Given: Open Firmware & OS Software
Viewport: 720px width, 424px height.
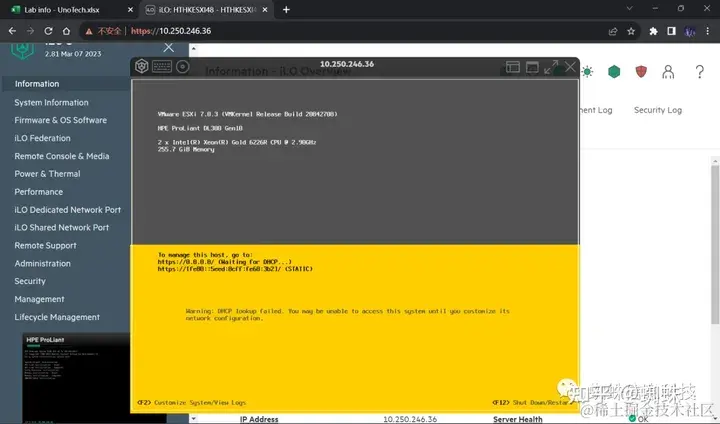Looking at the screenshot, I should click(x=61, y=120).
